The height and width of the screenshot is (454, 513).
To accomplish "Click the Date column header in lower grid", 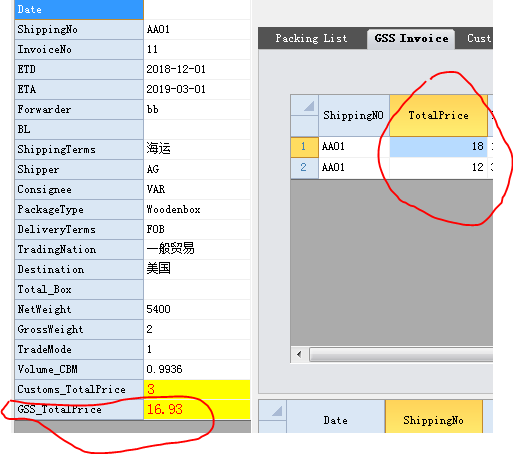I will click(x=336, y=416).
